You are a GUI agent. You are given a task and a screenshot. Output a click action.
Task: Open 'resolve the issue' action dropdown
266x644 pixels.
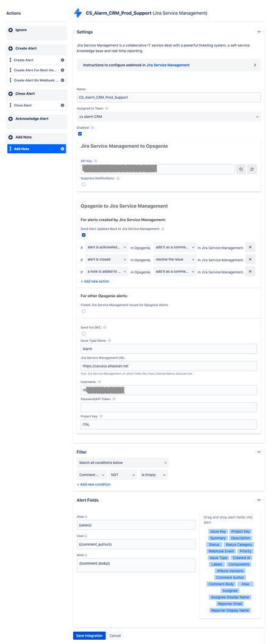coord(174,259)
